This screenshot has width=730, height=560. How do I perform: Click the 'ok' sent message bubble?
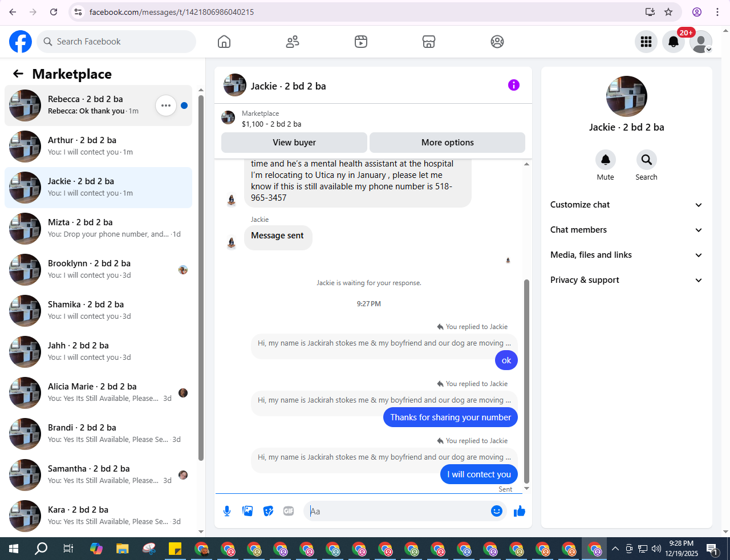pos(506,360)
